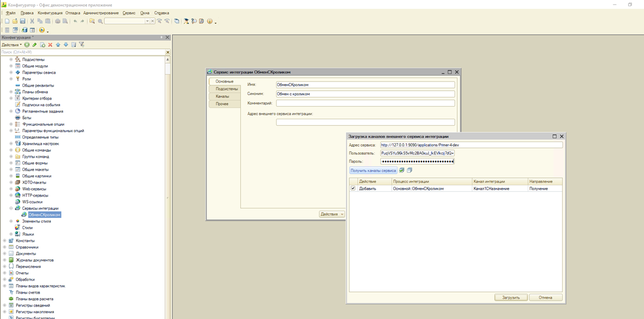Switch to the Каналы tab
The width and height of the screenshot is (644, 319).
223,96
